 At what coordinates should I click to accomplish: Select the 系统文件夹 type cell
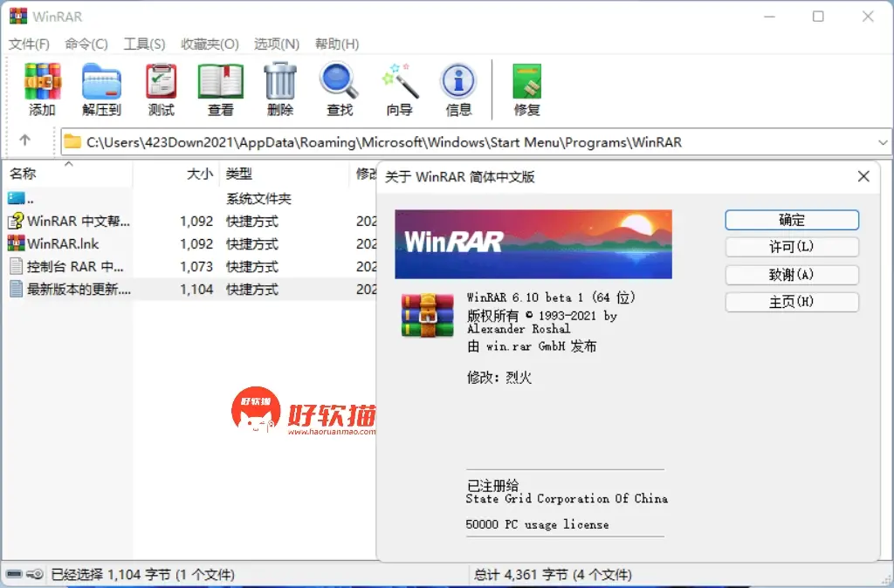(x=258, y=198)
